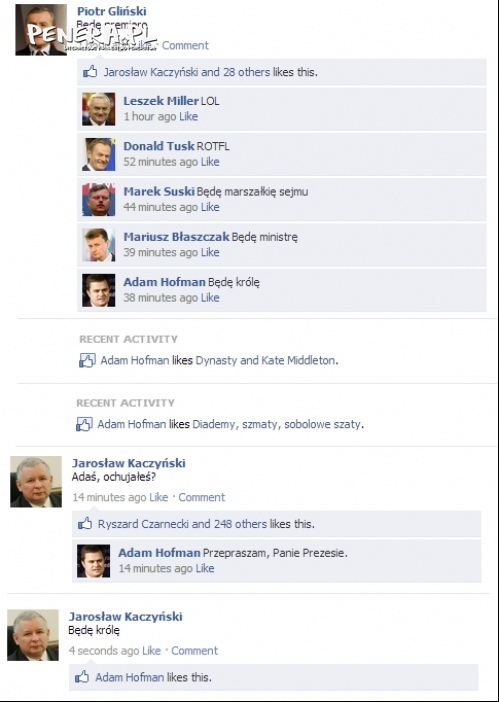Like Marek Suski's comment
The height and width of the screenshot is (702, 499).
[x=210, y=207]
